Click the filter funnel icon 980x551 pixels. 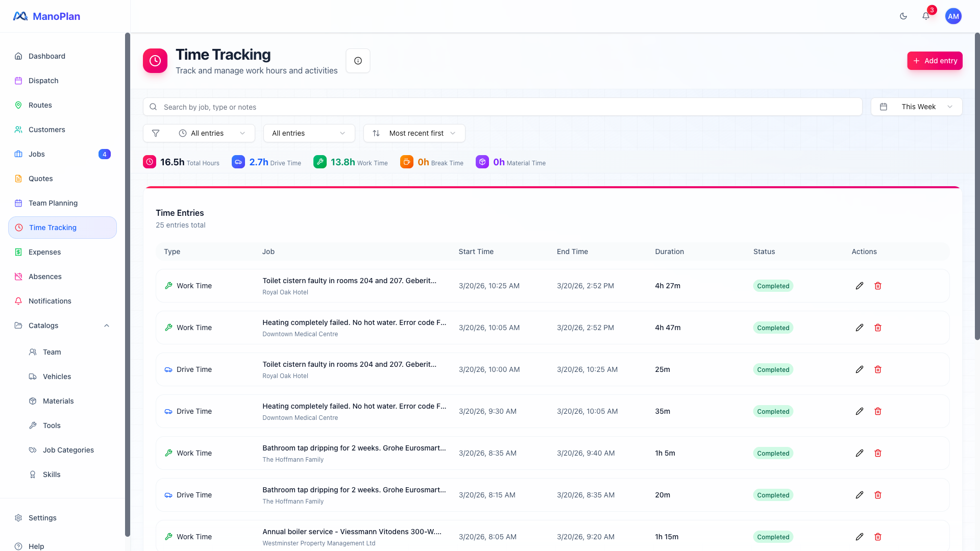click(x=156, y=133)
